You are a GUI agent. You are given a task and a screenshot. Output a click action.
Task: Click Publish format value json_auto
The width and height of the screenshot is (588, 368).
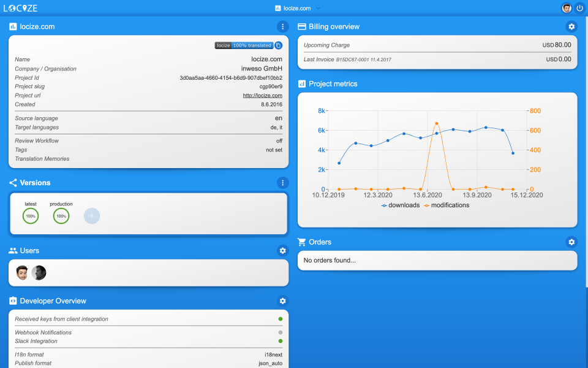(x=270, y=363)
